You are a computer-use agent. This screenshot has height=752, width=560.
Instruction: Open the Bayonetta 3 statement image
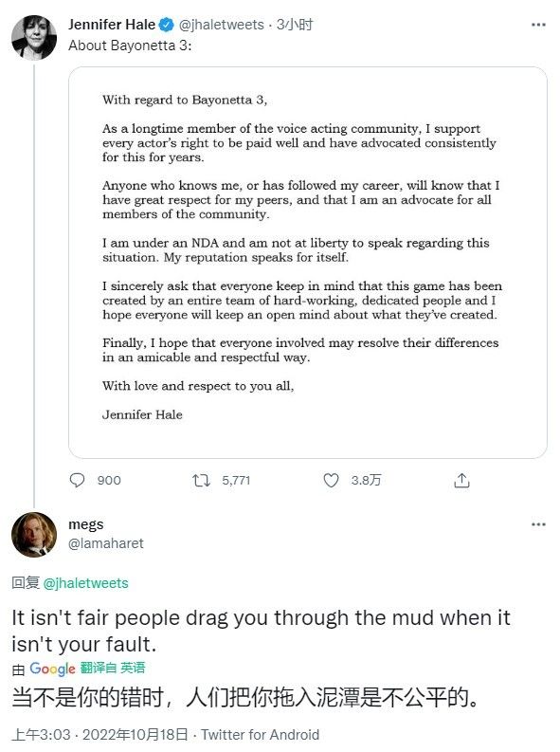308,263
